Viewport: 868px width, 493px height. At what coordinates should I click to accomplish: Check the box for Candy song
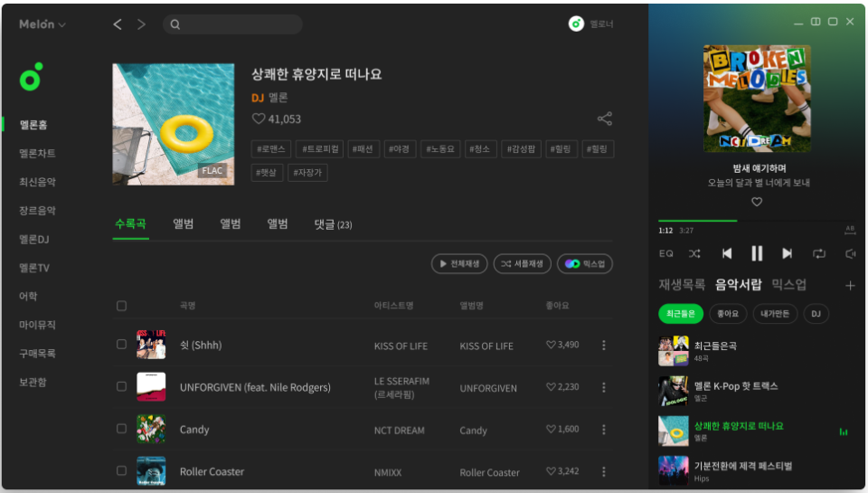coord(122,429)
